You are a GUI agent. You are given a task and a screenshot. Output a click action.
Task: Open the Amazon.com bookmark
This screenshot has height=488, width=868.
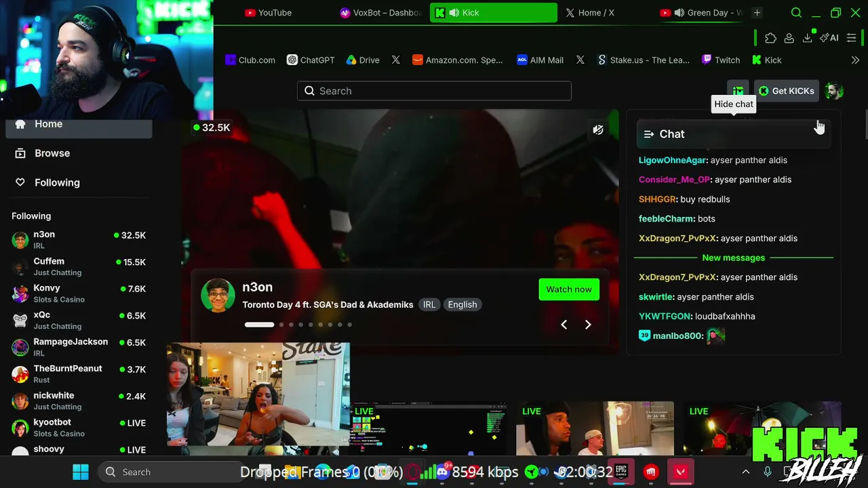pos(458,60)
